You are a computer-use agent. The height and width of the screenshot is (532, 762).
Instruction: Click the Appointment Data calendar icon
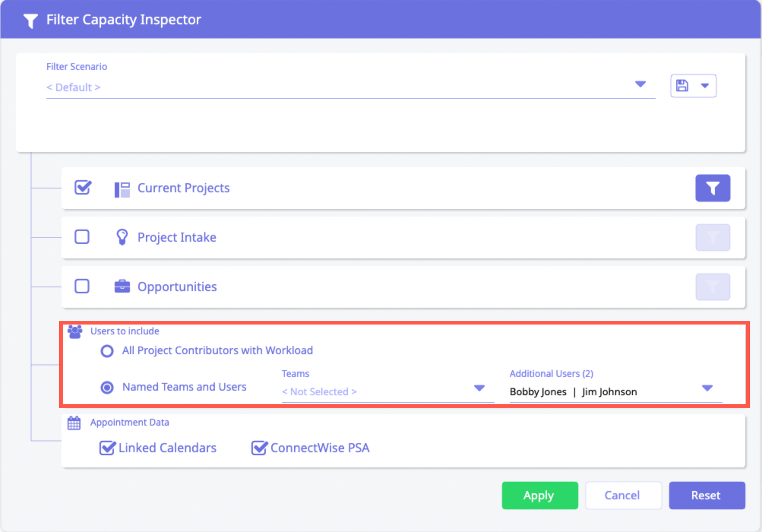(74, 423)
